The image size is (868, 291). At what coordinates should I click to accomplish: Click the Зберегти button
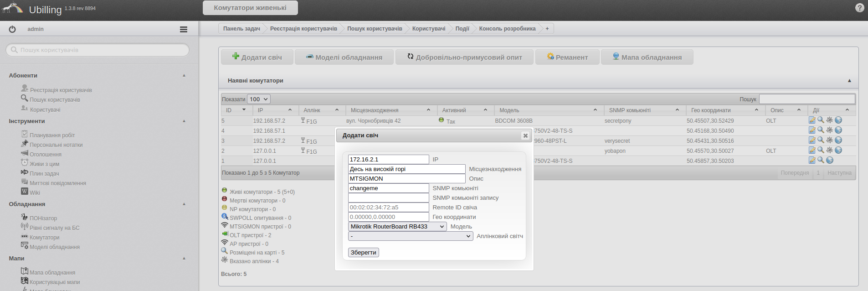click(x=363, y=253)
